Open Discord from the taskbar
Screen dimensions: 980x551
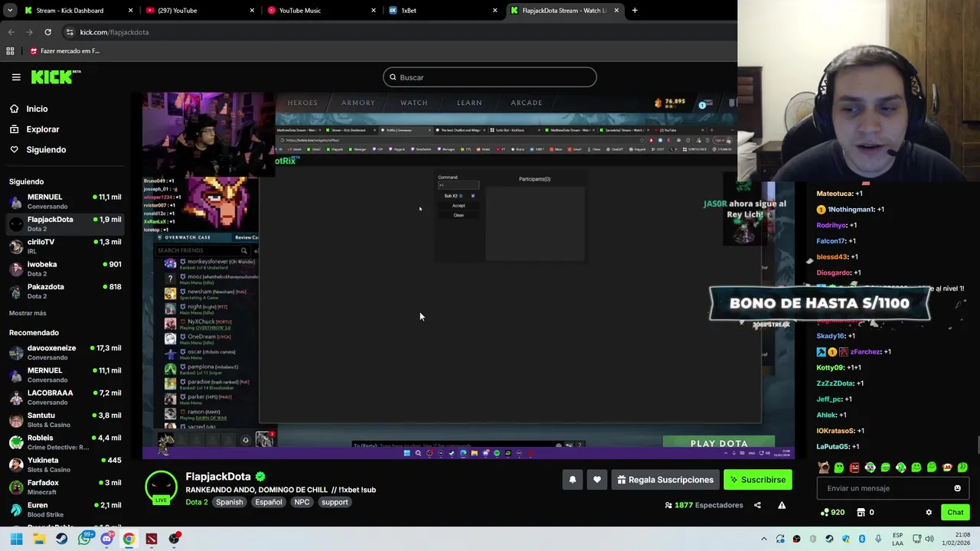click(106, 539)
